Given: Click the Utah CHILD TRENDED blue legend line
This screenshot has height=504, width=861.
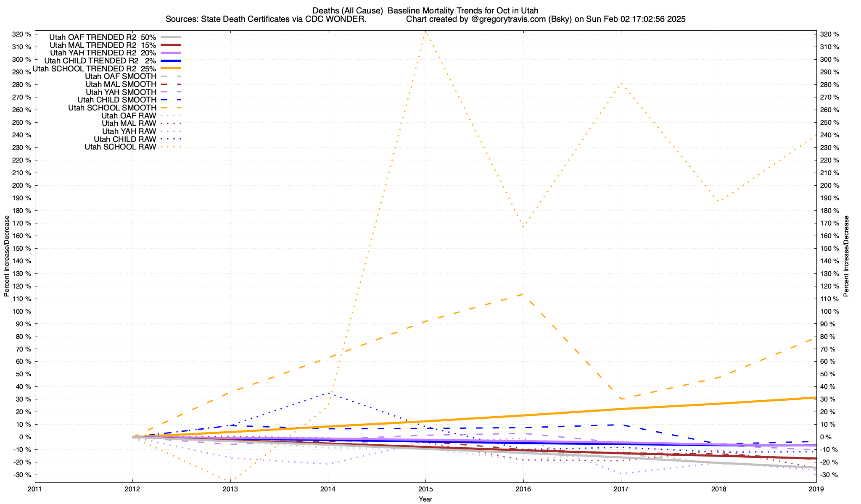Looking at the screenshot, I should point(170,60).
